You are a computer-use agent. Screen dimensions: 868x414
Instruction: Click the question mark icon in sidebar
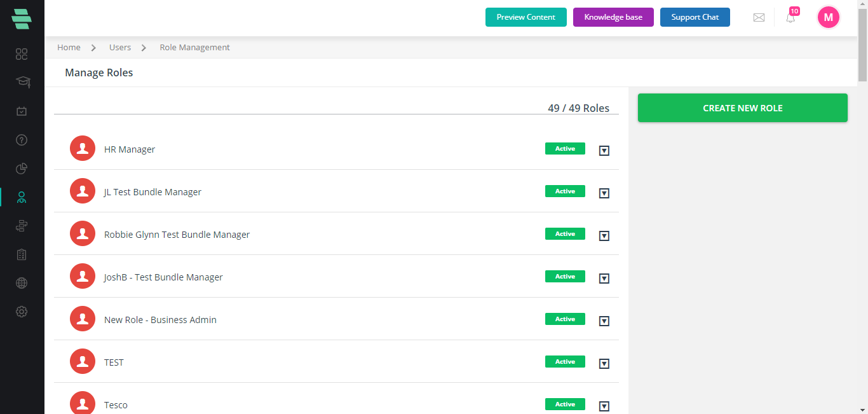tap(22, 140)
